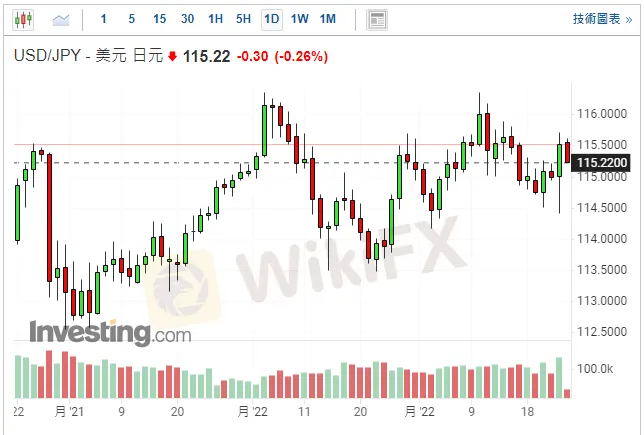Open the 技術圖表 technical chart link

pos(602,19)
